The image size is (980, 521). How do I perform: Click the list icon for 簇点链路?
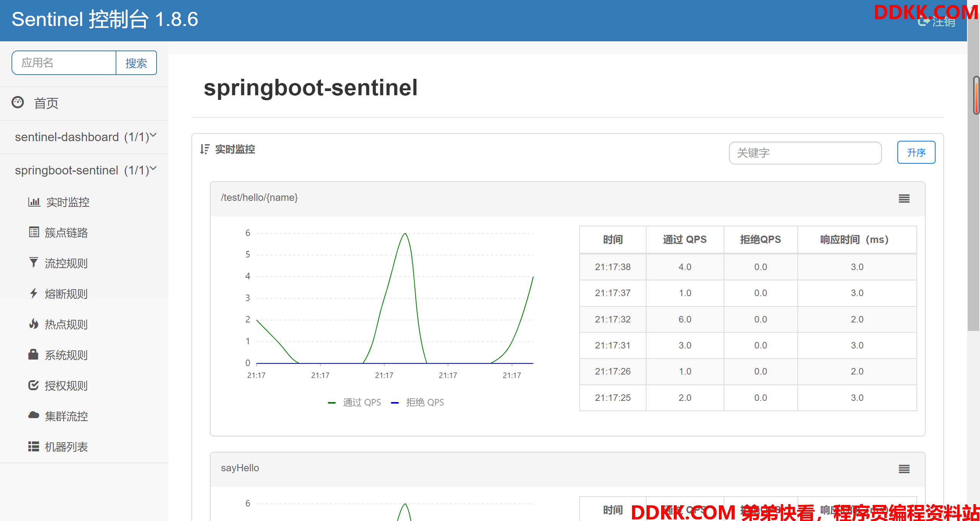click(x=34, y=232)
